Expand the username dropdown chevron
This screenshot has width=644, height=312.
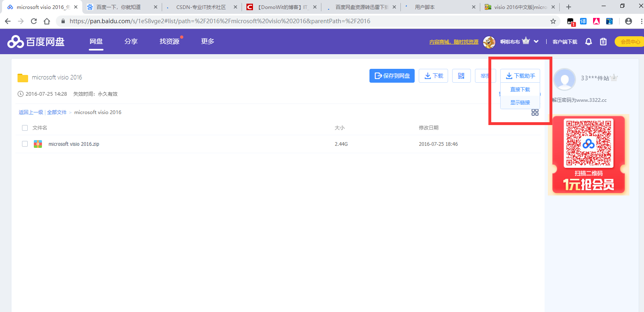(x=536, y=42)
